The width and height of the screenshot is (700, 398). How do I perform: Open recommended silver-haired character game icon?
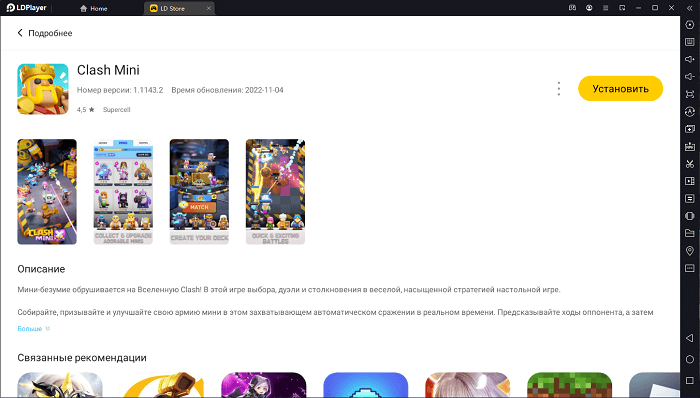[467, 385]
